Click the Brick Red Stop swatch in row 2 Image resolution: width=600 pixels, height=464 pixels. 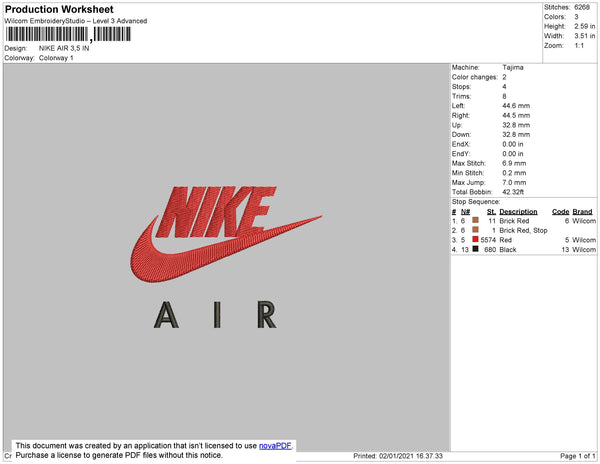(475, 230)
